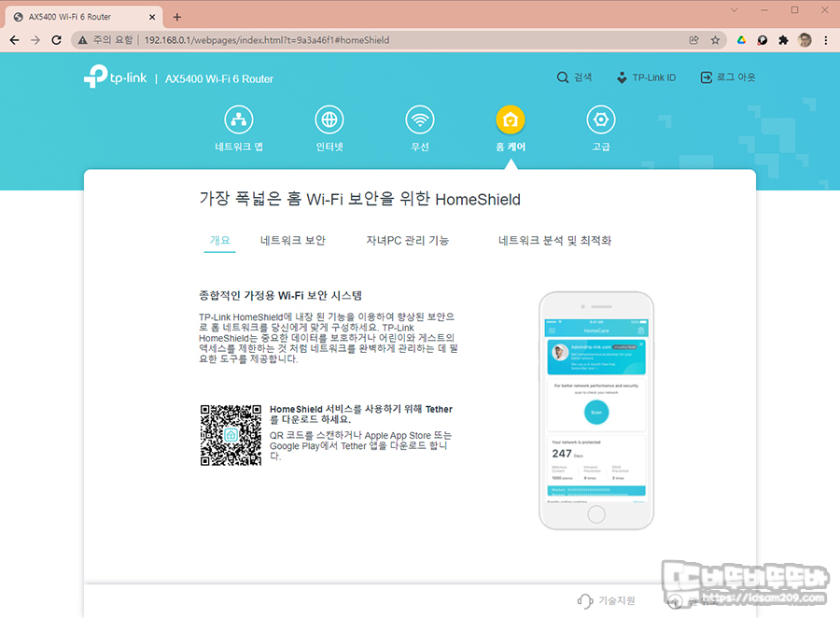Viewport: 840px width, 618px height.
Task: Open the 무선 wireless icon
Action: coord(419,119)
